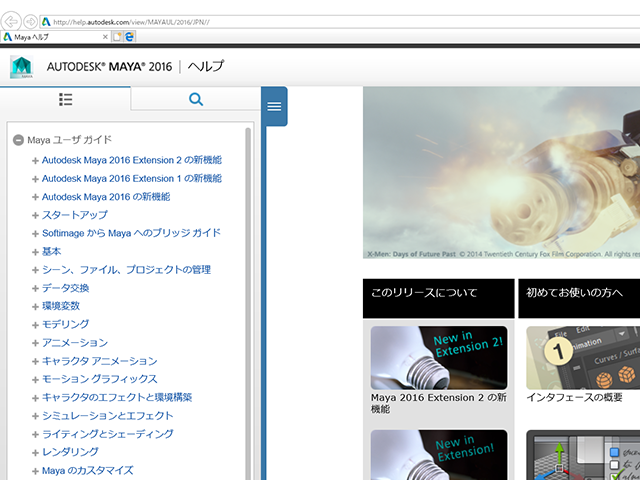
Task: Open the キャラクタ アニメーション topic
Action: (100, 361)
